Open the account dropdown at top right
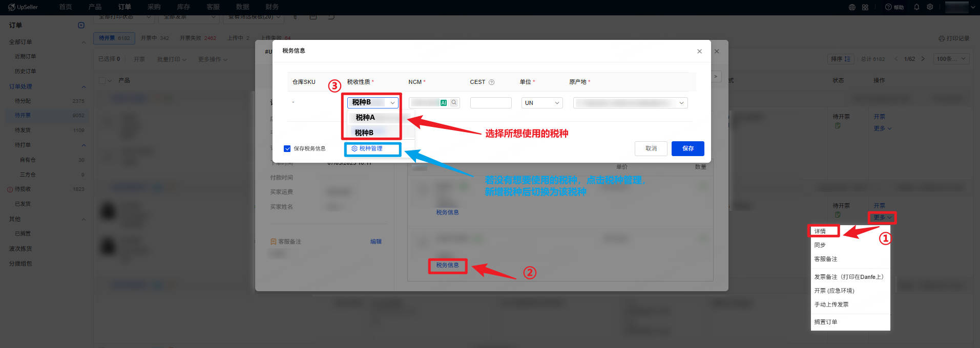 pos(960,7)
